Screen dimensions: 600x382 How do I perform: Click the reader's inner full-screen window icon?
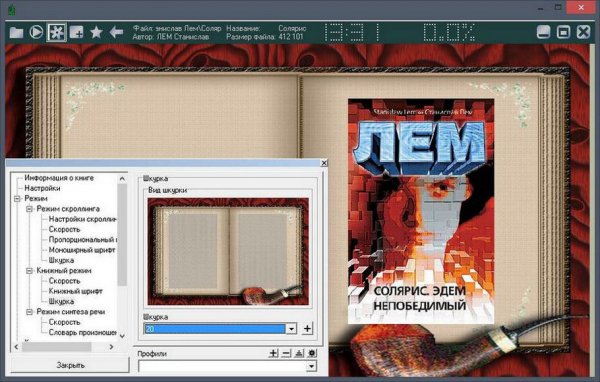click(563, 32)
